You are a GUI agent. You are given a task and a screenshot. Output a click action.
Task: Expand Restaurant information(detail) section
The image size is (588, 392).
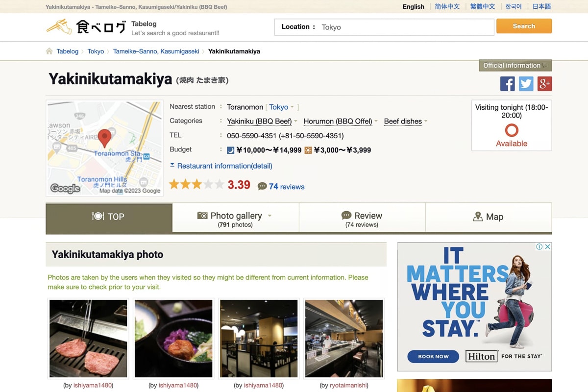coord(221,166)
